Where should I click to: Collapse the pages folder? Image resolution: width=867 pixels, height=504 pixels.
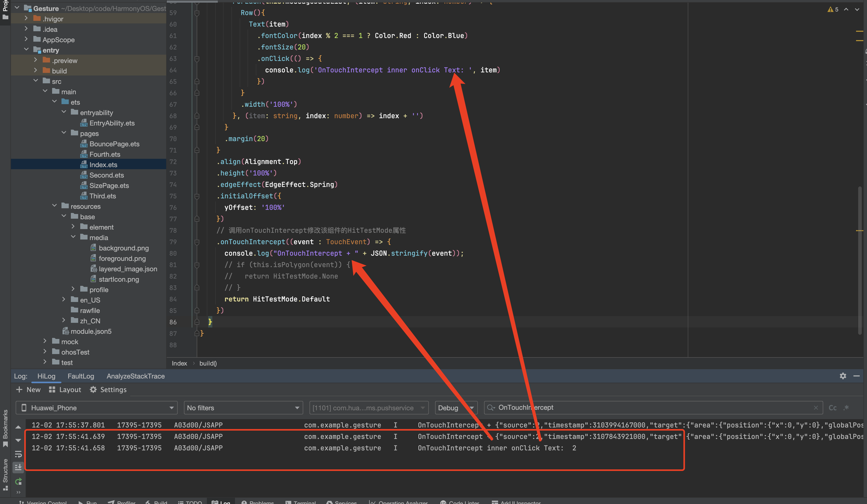[x=64, y=133]
